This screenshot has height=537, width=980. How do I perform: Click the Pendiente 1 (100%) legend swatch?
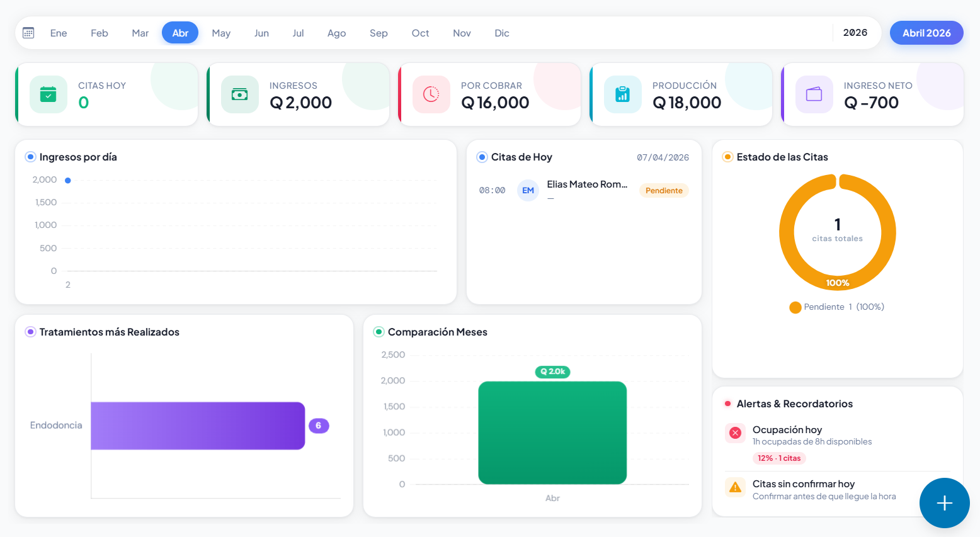795,307
